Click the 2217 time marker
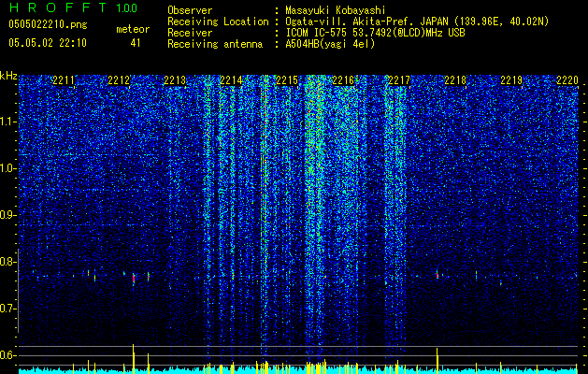 tap(399, 80)
